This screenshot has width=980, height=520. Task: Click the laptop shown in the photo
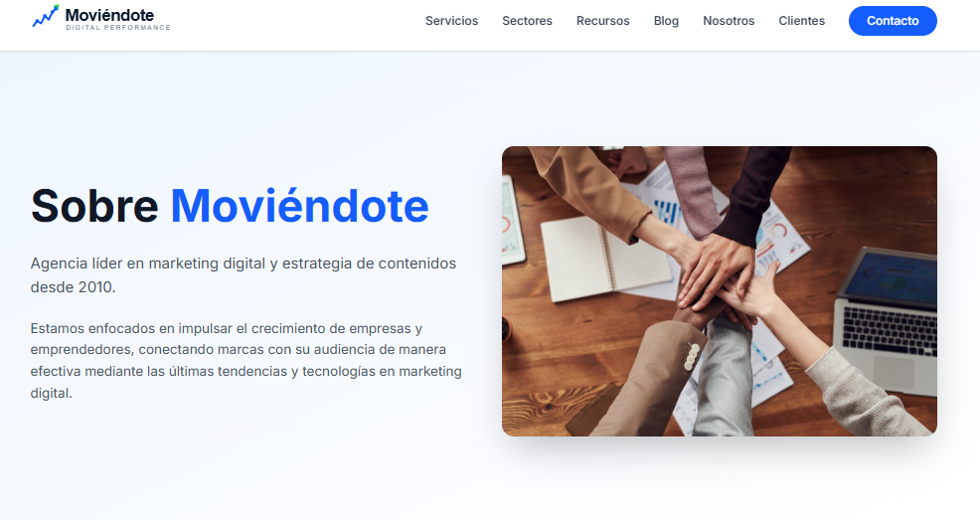click(x=887, y=319)
